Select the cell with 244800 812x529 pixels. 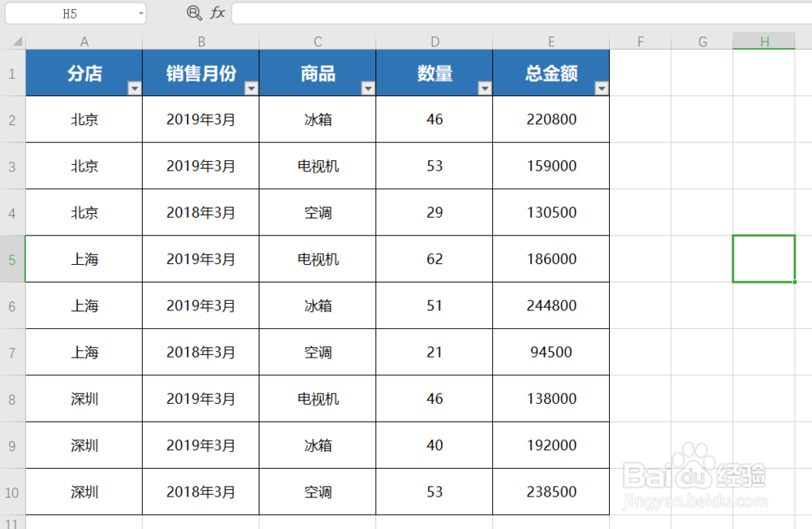pyautogui.click(x=551, y=306)
